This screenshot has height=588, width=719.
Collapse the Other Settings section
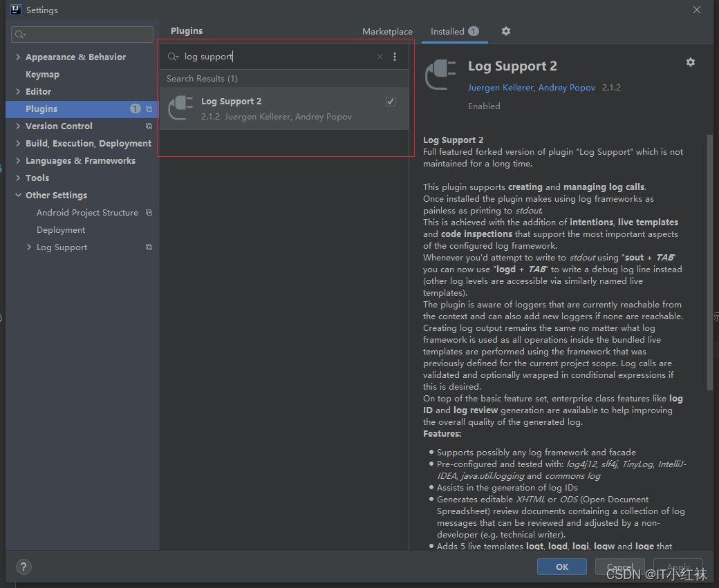coord(19,196)
